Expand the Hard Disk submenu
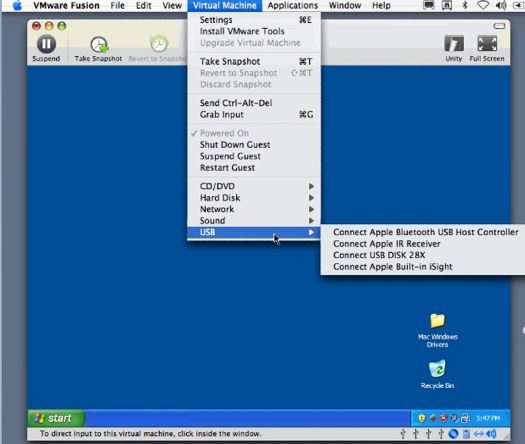Screen dimensions: 525x444 (254, 198)
